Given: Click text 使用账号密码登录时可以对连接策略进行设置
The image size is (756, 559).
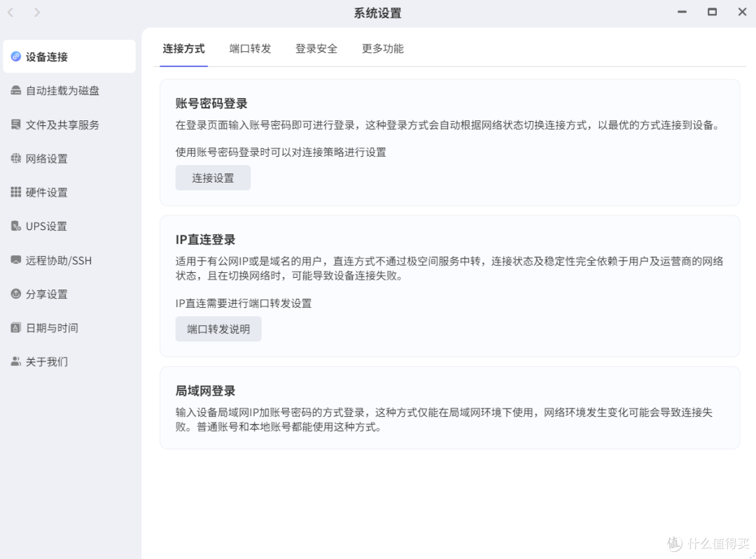Looking at the screenshot, I should (281, 153).
